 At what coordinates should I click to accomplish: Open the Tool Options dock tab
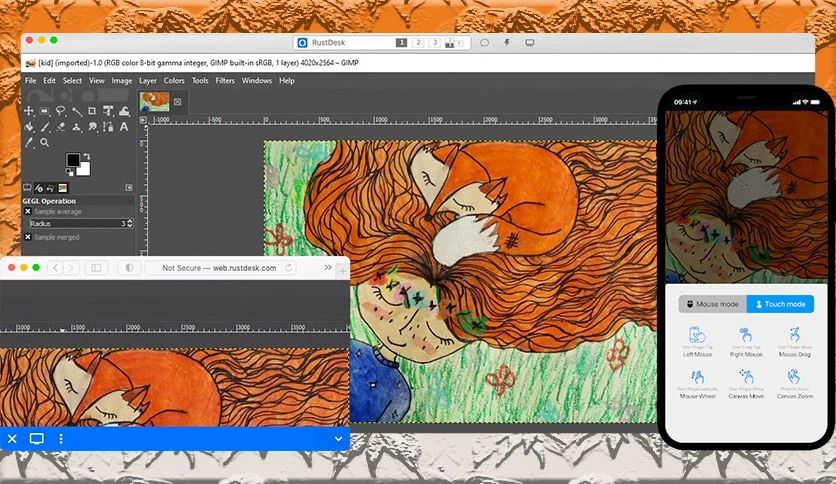coord(27,188)
